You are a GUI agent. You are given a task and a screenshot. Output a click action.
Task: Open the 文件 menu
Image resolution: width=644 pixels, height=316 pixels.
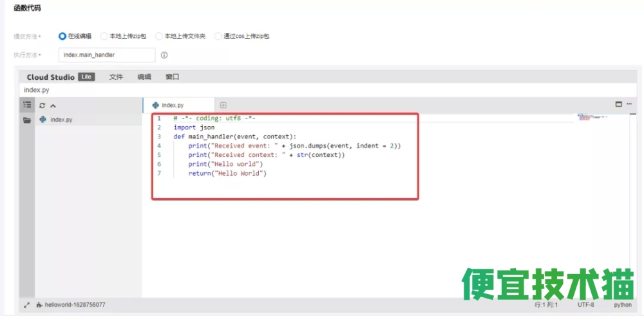point(116,77)
